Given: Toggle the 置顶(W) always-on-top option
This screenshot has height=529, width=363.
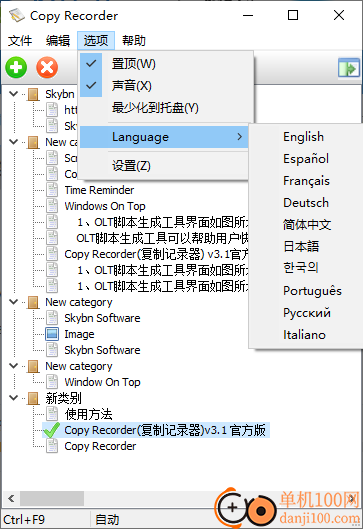Looking at the screenshot, I should tap(166, 64).
